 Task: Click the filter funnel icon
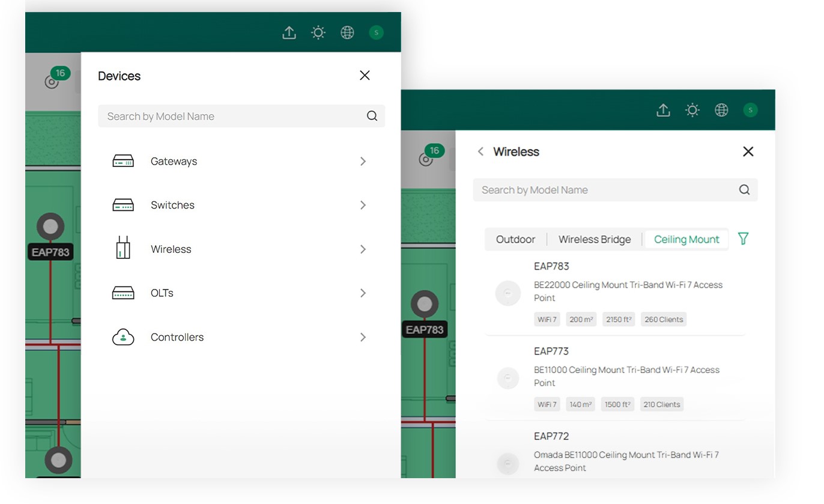[x=743, y=239]
